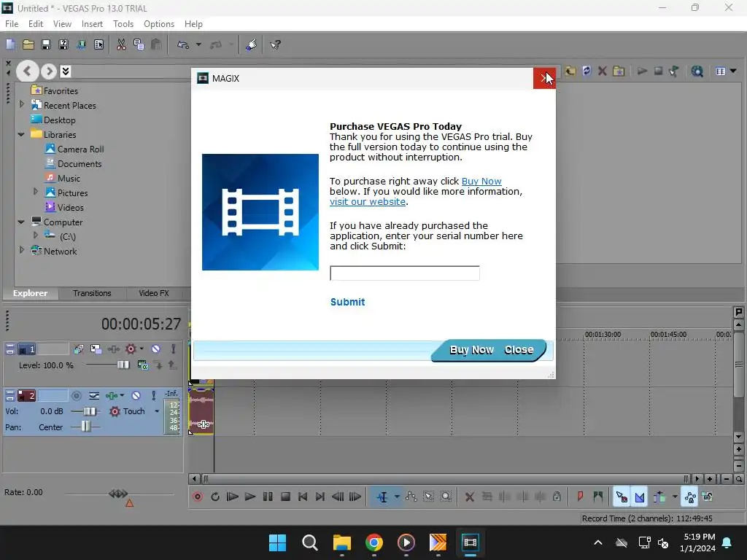The width and height of the screenshot is (747, 560).
Task: Click the Add to Favorites folder icon
Action: click(619, 71)
